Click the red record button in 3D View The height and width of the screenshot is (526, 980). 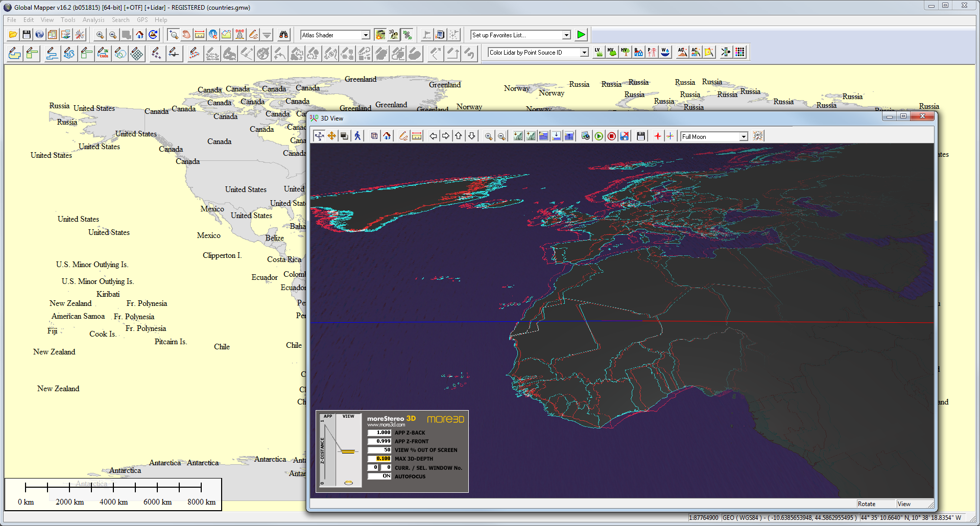point(611,136)
